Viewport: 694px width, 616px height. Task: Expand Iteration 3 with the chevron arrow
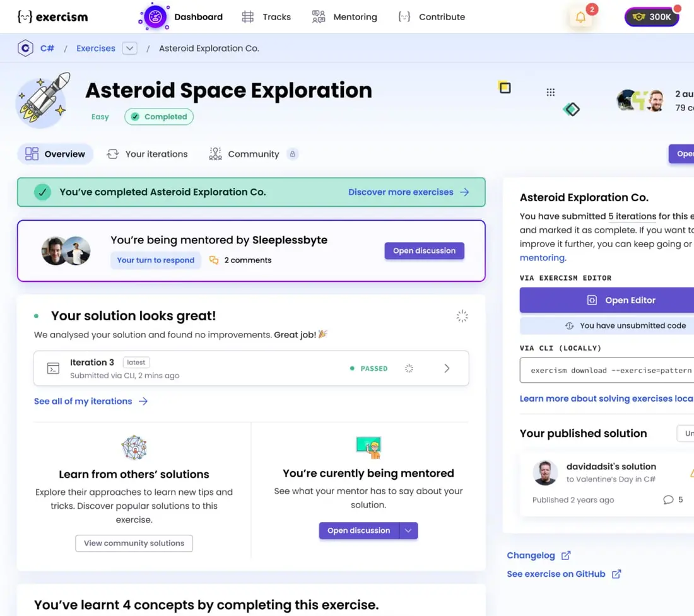(x=447, y=368)
